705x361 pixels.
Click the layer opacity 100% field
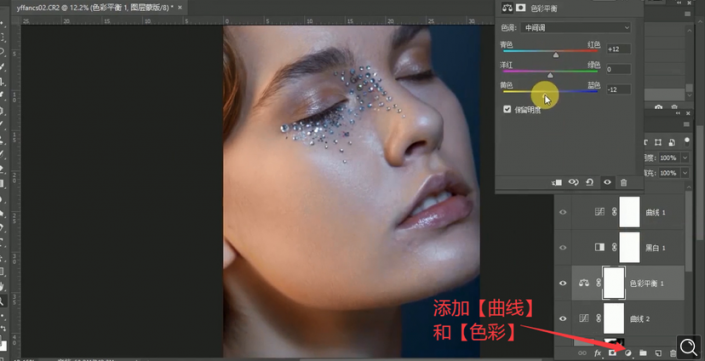pos(668,158)
